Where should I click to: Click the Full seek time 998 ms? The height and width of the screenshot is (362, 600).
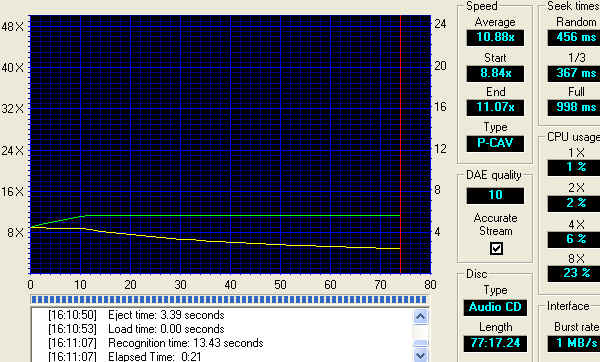[x=574, y=108]
